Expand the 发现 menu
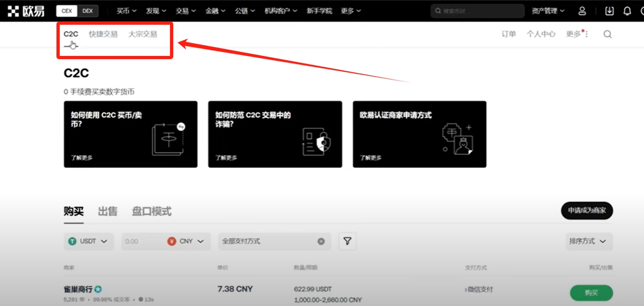Screen dimensions: 644x306 pyautogui.click(x=156, y=11)
